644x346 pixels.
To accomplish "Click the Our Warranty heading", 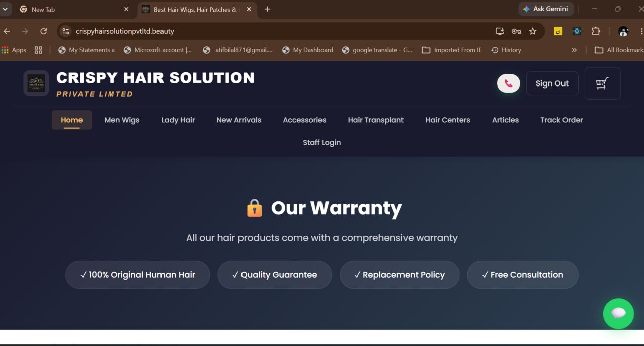I will point(337,208).
